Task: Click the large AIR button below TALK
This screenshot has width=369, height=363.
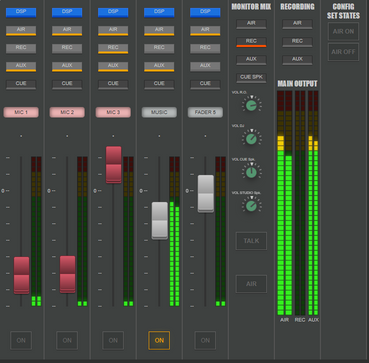Action: [x=251, y=284]
